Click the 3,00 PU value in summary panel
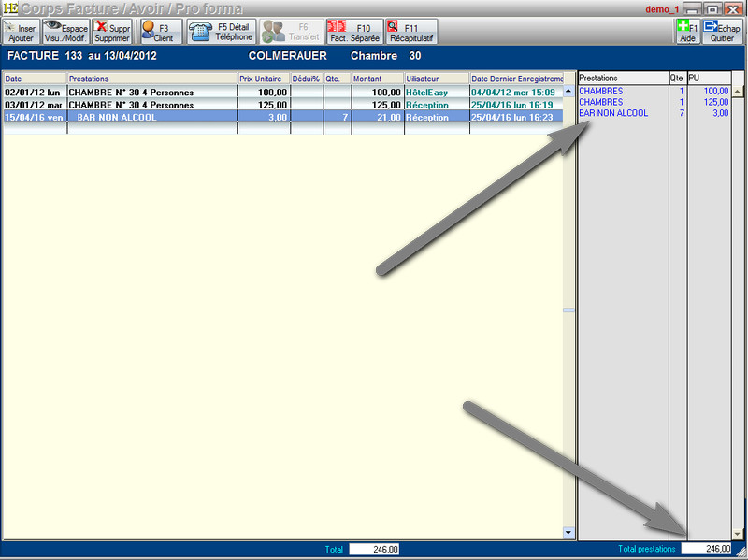Image resolution: width=748 pixels, height=560 pixels. coord(721,113)
